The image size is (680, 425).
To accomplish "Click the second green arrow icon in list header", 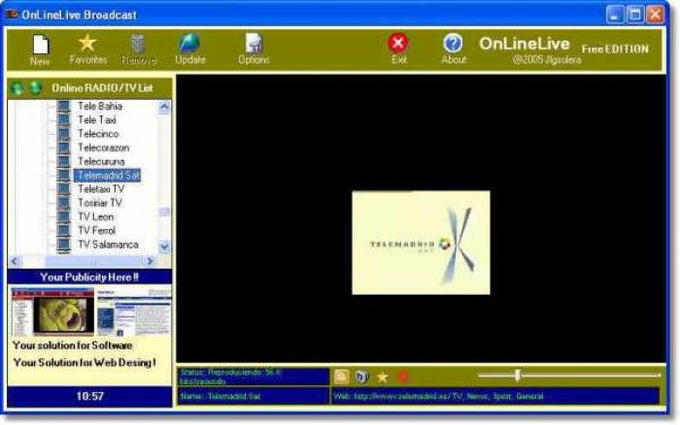I will click(36, 88).
